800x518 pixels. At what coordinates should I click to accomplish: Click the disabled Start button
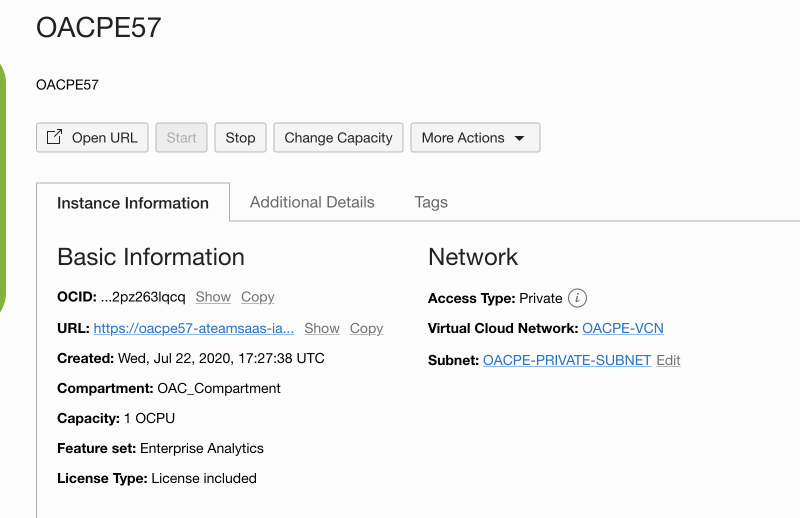181,138
